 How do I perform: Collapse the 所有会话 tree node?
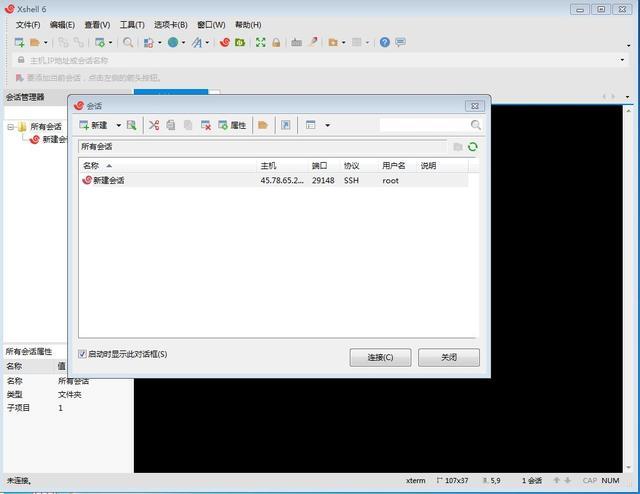tap(10, 127)
